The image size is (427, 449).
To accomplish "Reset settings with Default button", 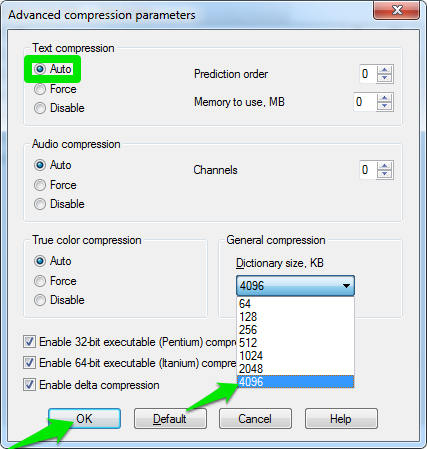I will 170,419.
